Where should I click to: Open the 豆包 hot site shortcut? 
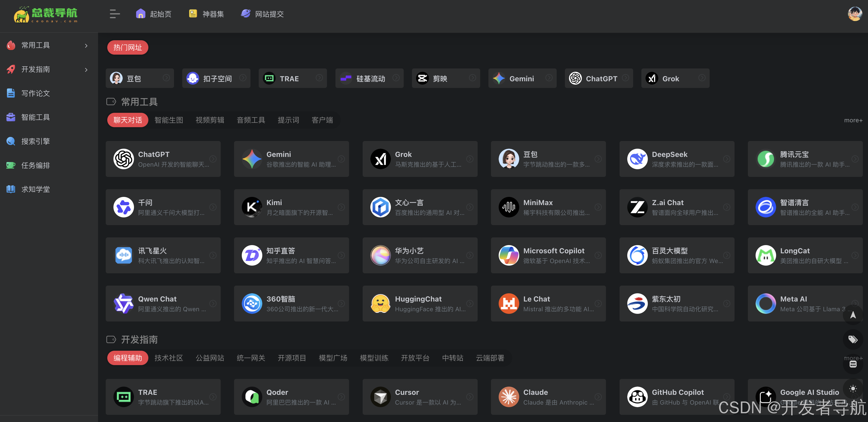click(140, 78)
